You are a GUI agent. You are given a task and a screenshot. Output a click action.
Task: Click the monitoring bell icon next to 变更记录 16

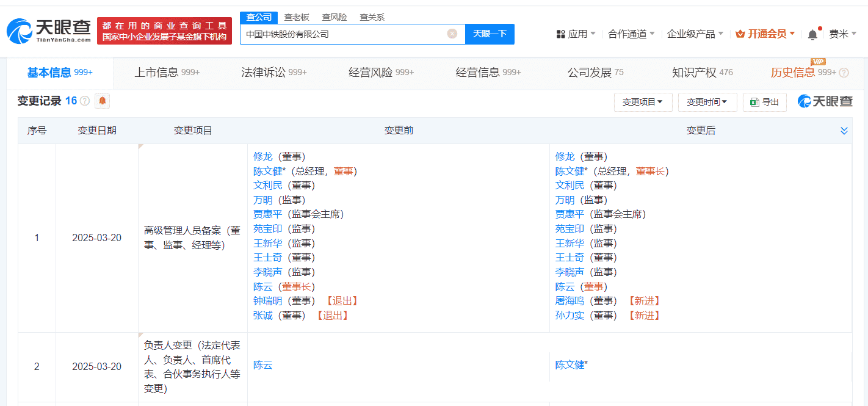click(101, 101)
